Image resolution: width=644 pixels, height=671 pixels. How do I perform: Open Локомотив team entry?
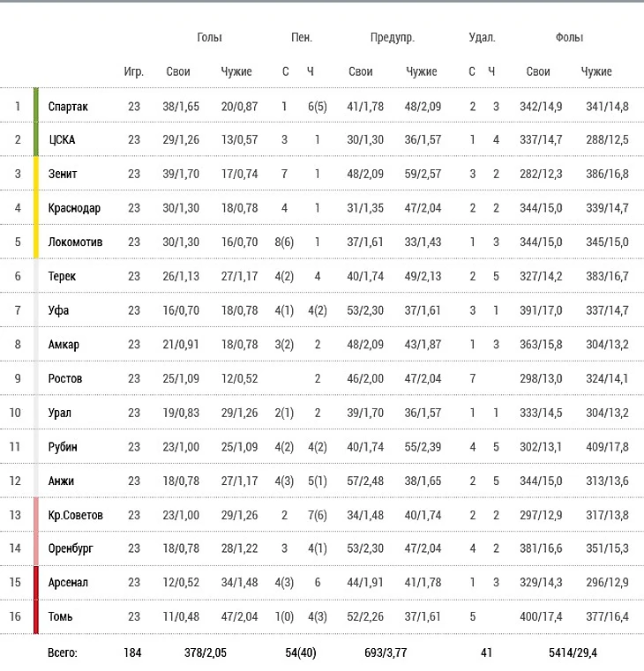[75, 242]
